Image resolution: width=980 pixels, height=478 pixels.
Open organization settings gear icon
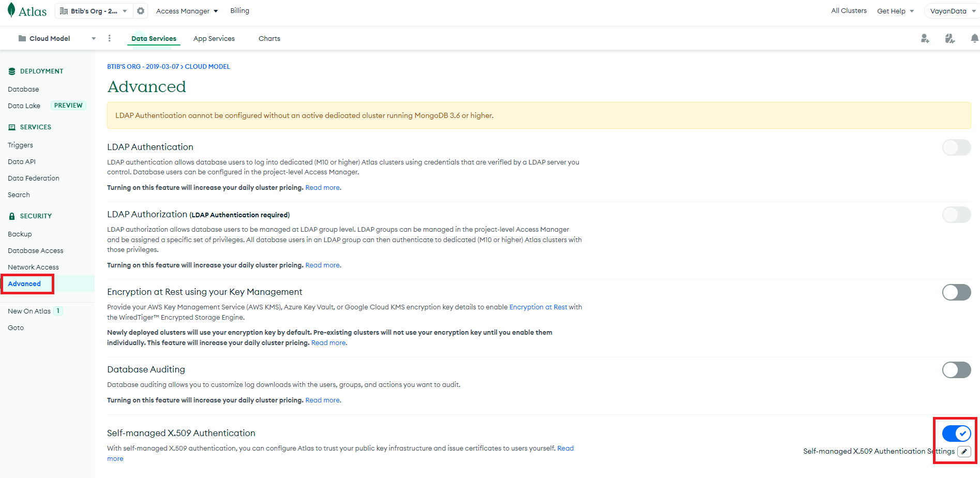(141, 11)
